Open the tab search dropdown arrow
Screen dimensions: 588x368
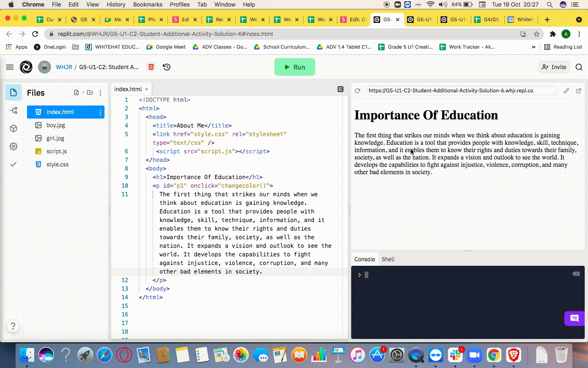579,19
